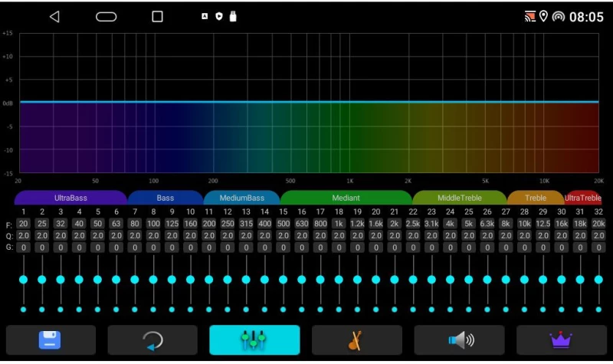Click the band 25 gain slider knob

click(x=469, y=280)
